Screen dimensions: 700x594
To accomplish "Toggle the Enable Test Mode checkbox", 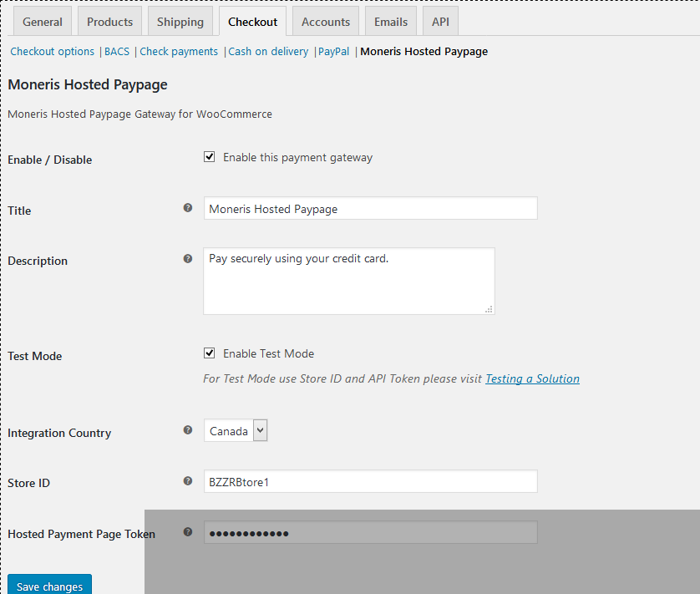I will point(210,353).
